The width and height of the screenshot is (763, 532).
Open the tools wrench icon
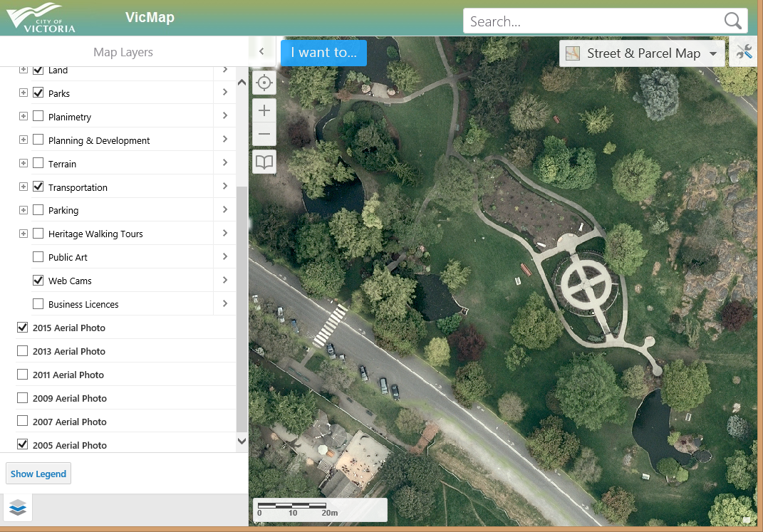pos(744,52)
